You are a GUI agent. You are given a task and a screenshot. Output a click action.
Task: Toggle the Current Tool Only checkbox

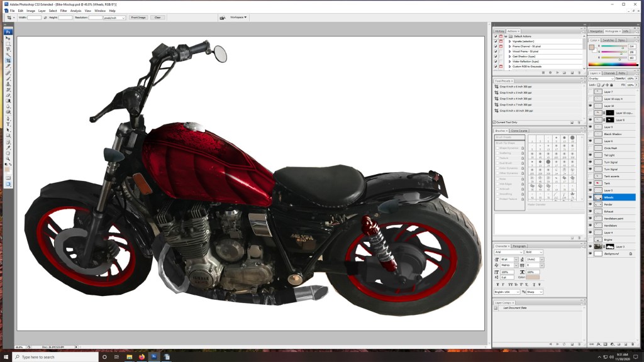[x=495, y=122]
